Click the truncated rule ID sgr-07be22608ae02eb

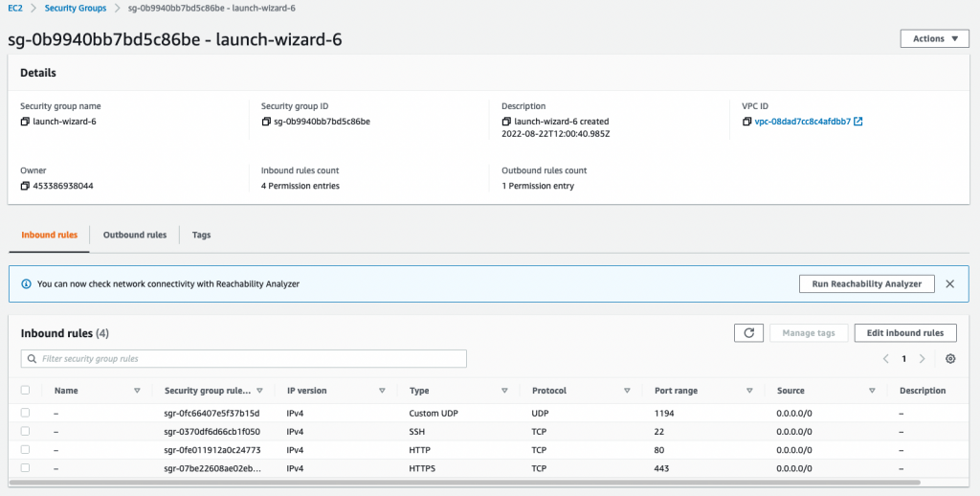click(212, 468)
